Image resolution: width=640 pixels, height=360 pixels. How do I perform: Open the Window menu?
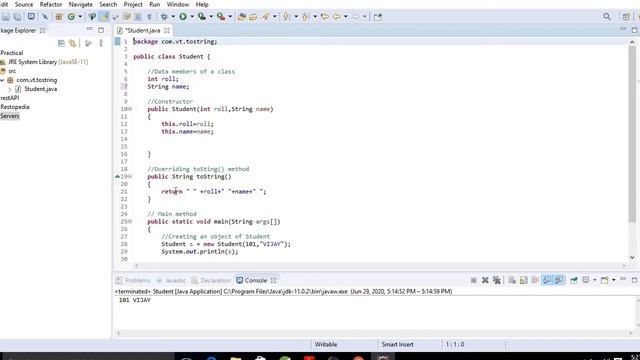pyautogui.click(x=178, y=4)
